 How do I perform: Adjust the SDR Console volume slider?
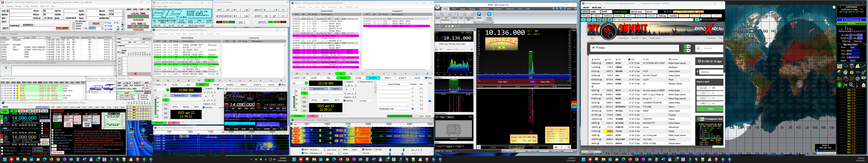coord(457,49)
